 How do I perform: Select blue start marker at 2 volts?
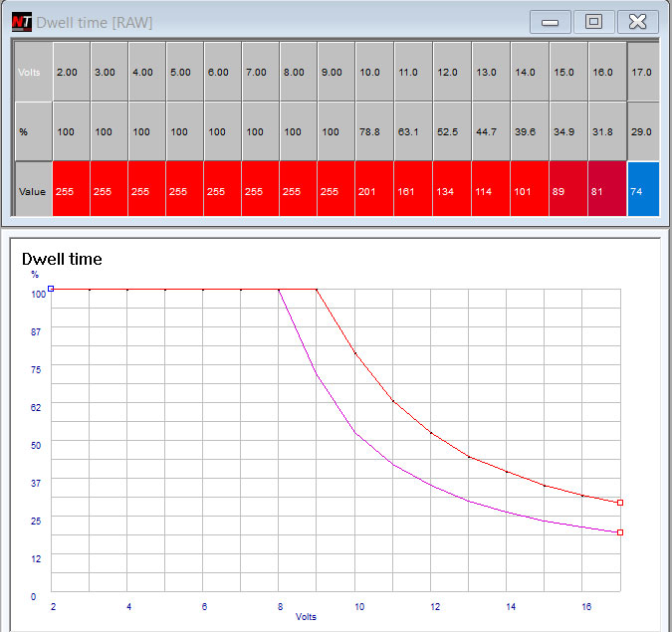pos(51,289)
